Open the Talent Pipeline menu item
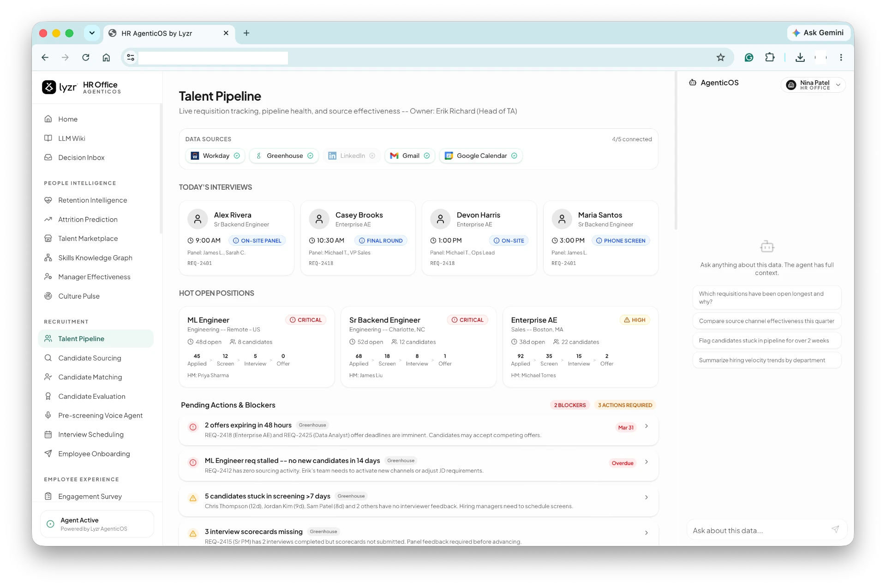 96,339
